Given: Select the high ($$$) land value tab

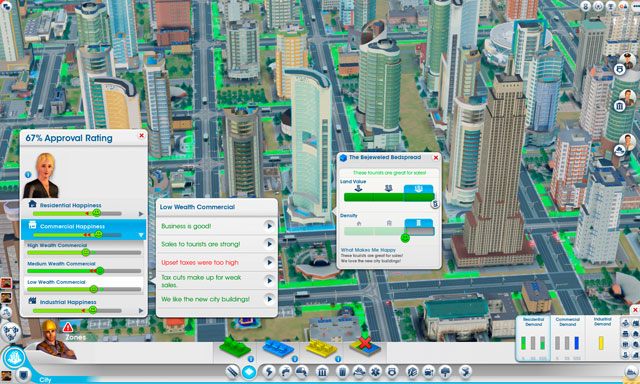Looking at the screenshot, I should [419, 189].
